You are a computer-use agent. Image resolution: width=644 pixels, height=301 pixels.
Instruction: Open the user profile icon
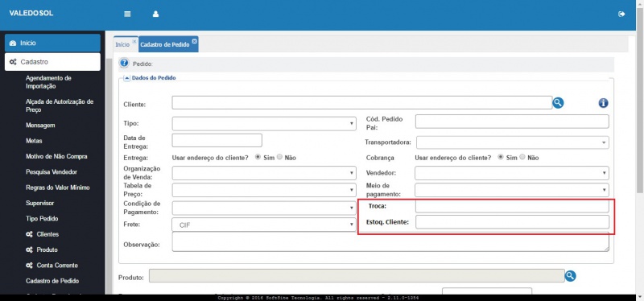(155, 14)
